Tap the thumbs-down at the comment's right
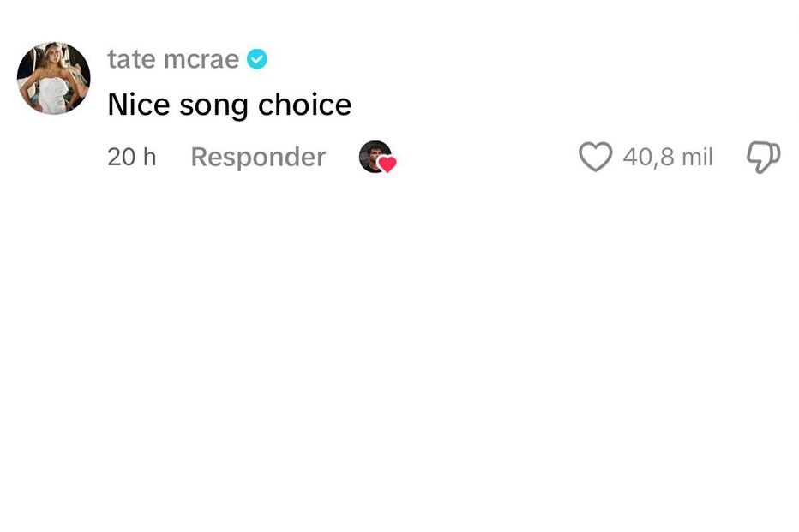The width and height of the screenshot is (799, 532). coord(763,157)
